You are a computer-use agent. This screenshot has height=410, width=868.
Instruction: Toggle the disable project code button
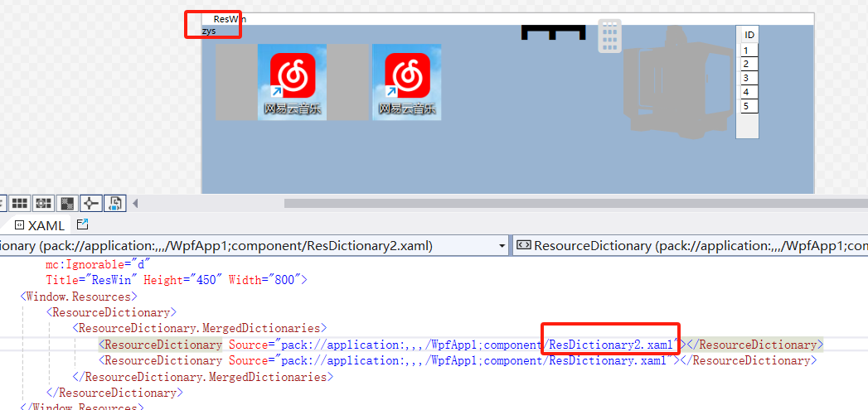pyautogui.click(x=116, y=203)
